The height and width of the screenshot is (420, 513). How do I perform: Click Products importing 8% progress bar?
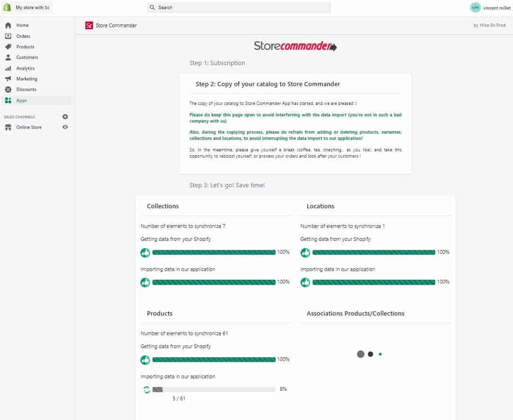pos(214,389)
